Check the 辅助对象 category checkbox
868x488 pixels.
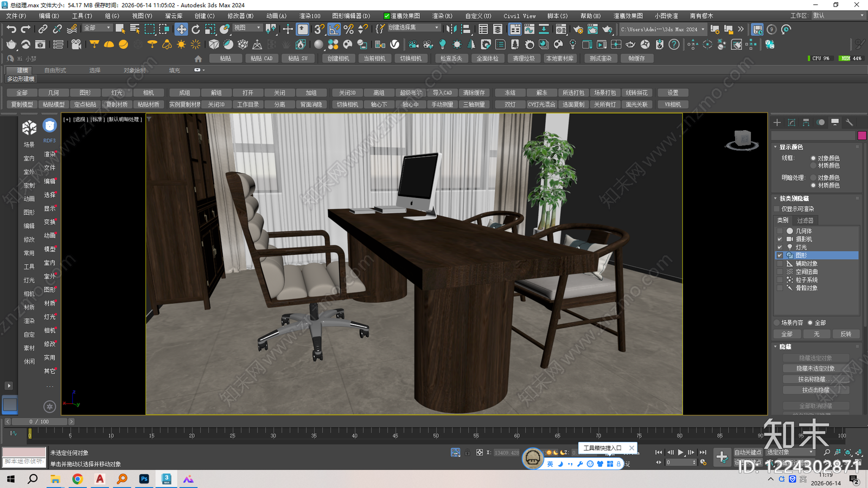click(780, 264)
